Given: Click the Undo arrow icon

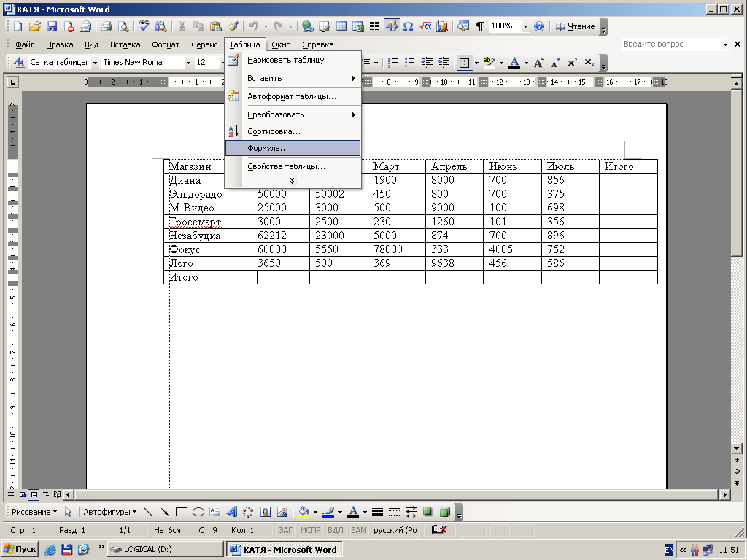Looking at the screenshot, I should [x=254, y=26].
